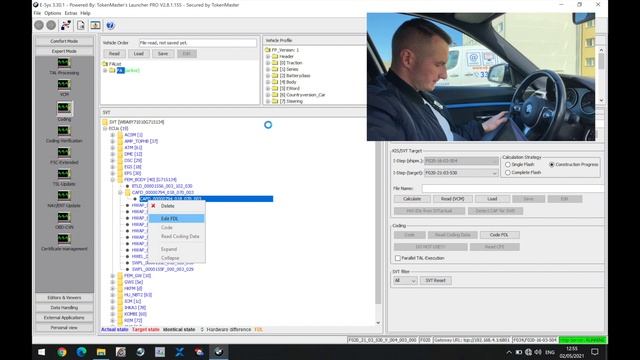
Task: Select the Single Flash radio button
Action: [508, 164]
